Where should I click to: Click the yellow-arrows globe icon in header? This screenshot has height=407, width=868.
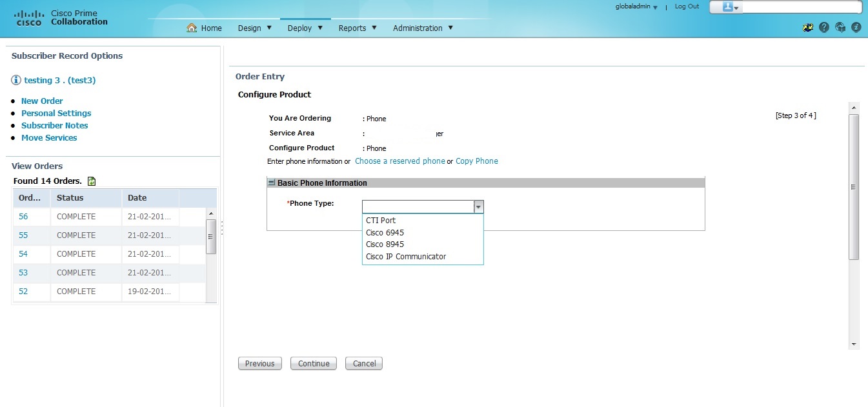click(x=808, y=28)
